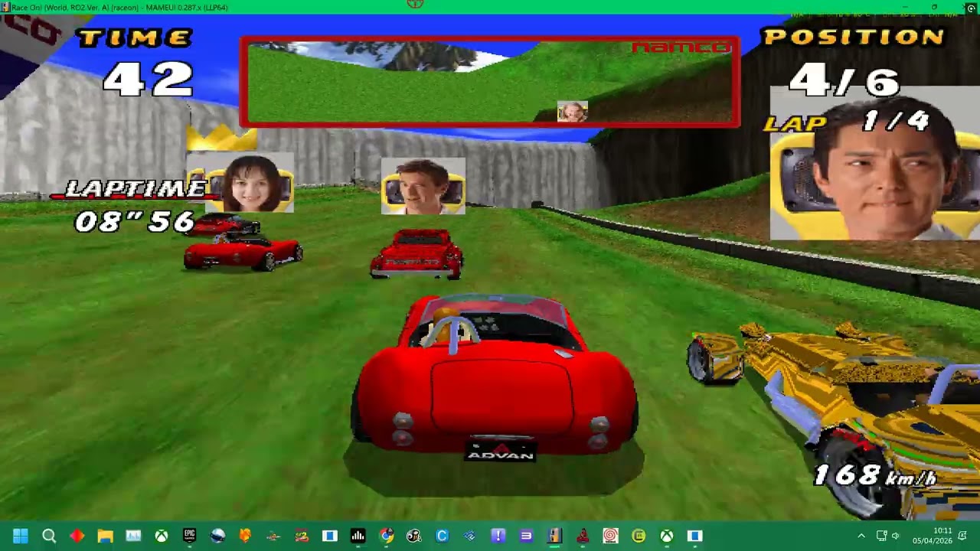
Task: Click the large player portrait under POSITION
Action: (x=874, y=163)
